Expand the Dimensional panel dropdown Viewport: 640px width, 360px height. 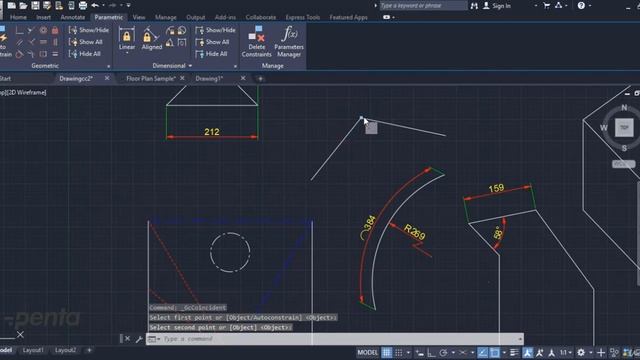190,66
